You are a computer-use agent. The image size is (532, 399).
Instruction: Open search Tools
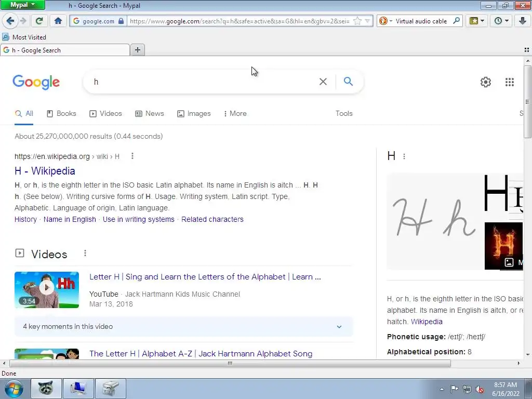[344, 114]
